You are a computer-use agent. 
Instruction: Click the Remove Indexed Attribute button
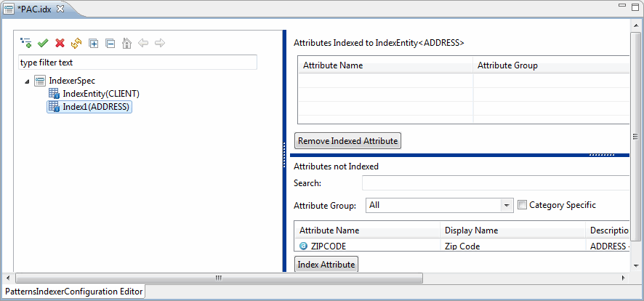click(348, 141)
